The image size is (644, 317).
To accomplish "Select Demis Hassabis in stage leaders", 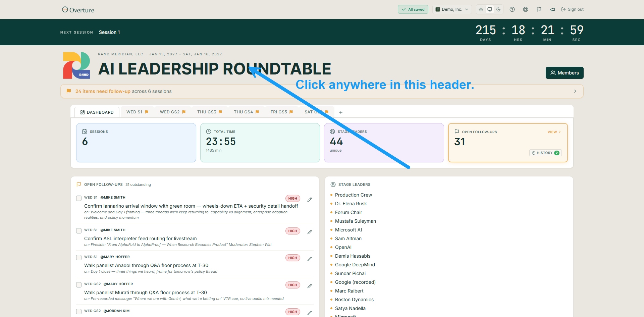I will [353, 256].
